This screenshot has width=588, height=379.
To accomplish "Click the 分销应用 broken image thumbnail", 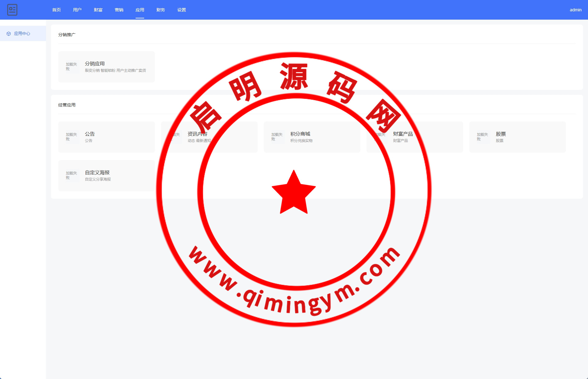I will [72, 67].
